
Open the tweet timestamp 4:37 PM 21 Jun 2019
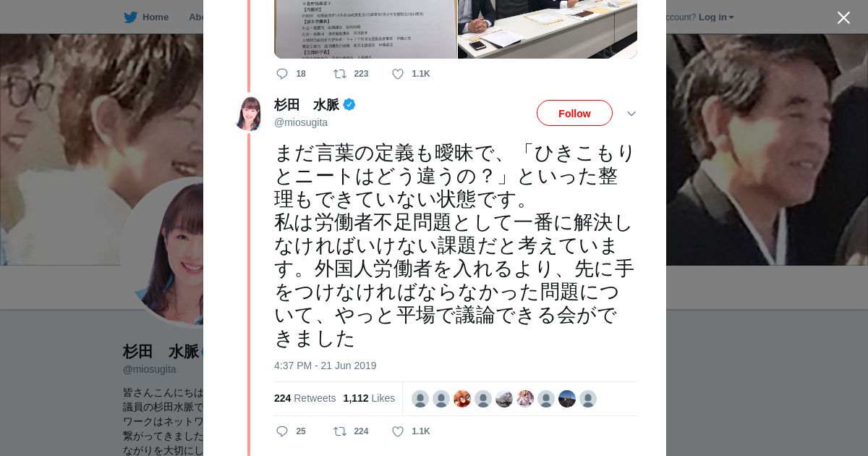[x=325, y=366]
